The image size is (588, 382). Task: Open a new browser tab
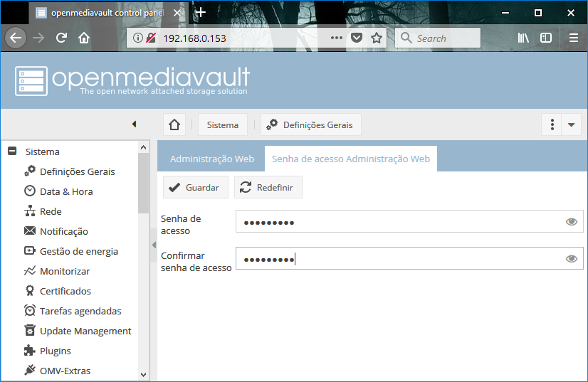pyautogui.click(x=201, y=12)
